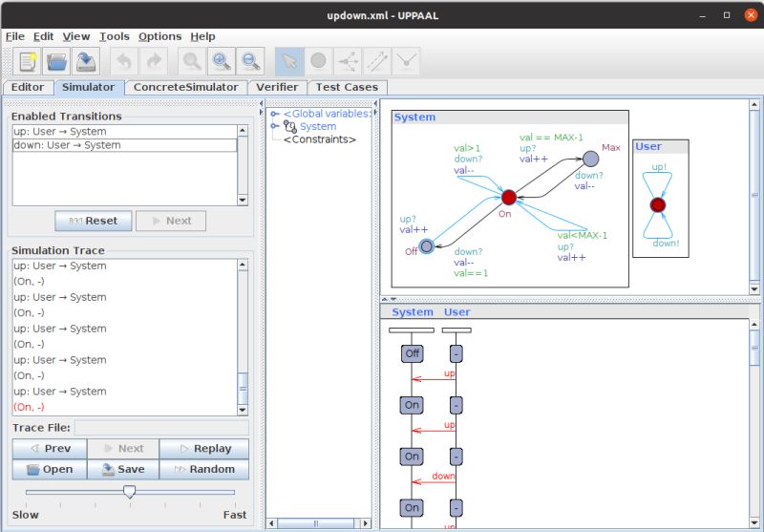The image size is (764, 532).
Task: Switch to the ConcreteSimulator tab
Action: [x=185, y=87]
